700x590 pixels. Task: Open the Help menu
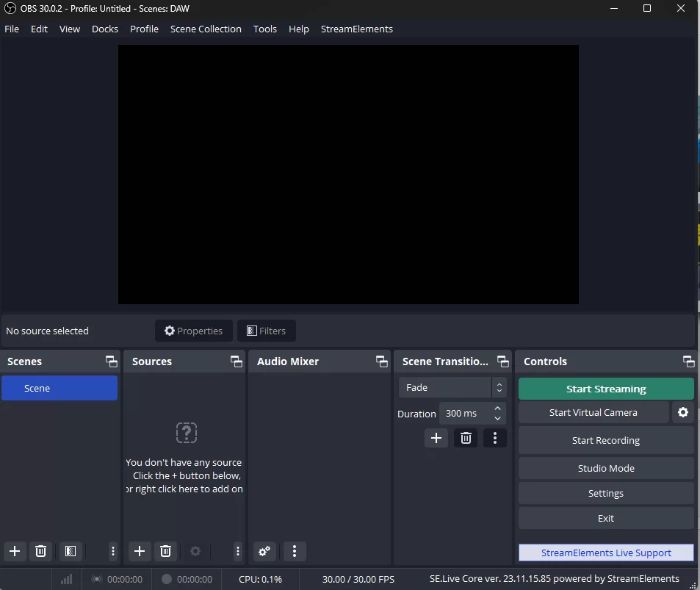click(299, 29)
